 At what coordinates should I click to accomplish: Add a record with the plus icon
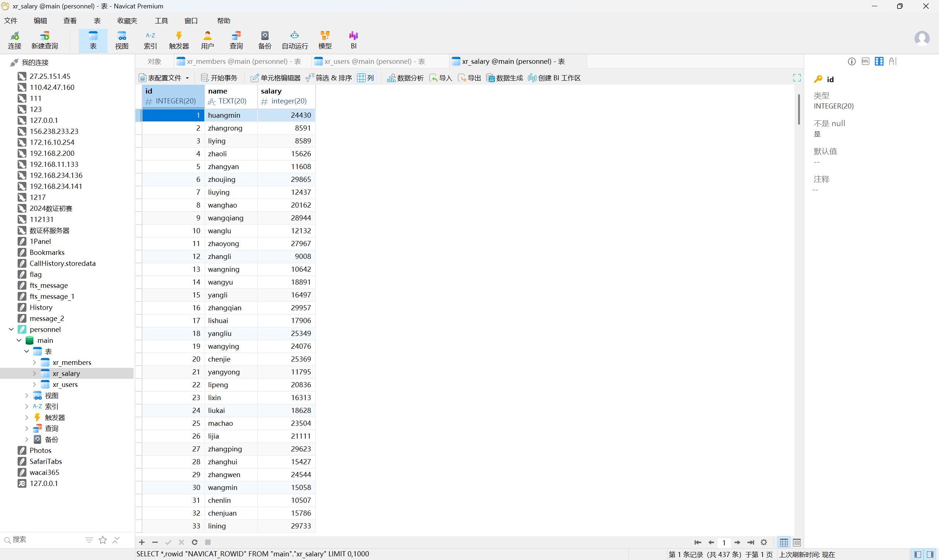[x=142, y=542]
